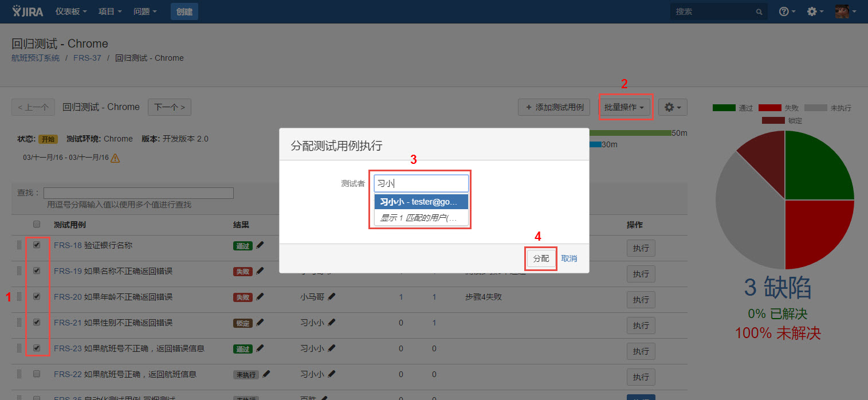
Task: Click the 分配 button in dialog
Action: [541, 258]
